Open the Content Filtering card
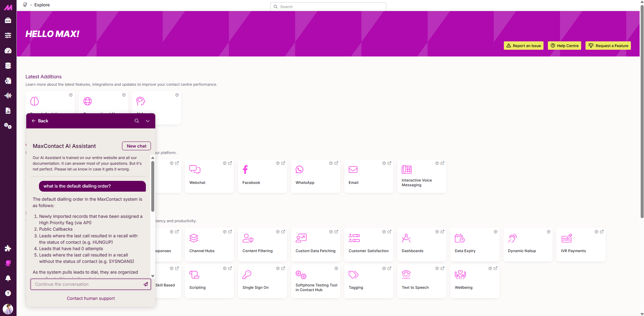 point(263,244)
